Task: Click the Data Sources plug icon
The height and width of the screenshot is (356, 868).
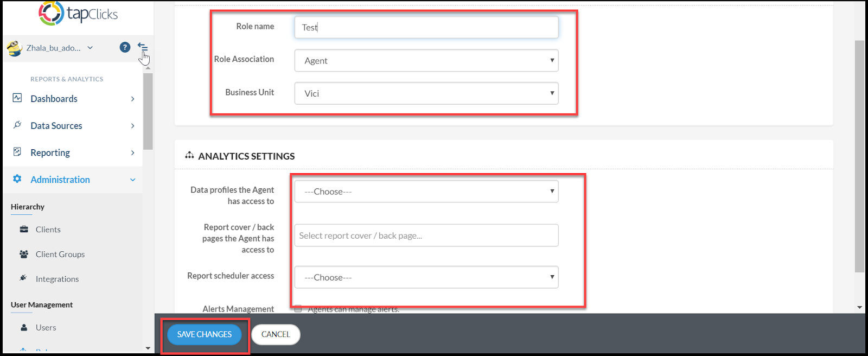Action: [17, 125]
